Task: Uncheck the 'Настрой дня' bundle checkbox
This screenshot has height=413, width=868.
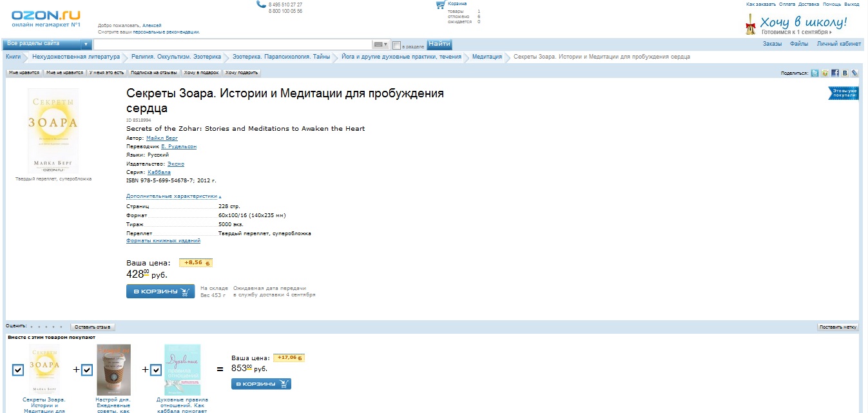Action: coord(87,370)
